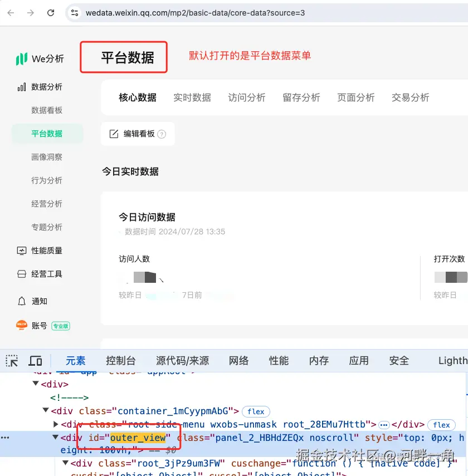Click flex badge on container_1mCyypmAbG
Screen dimensions: 468x476
(256, 411)
